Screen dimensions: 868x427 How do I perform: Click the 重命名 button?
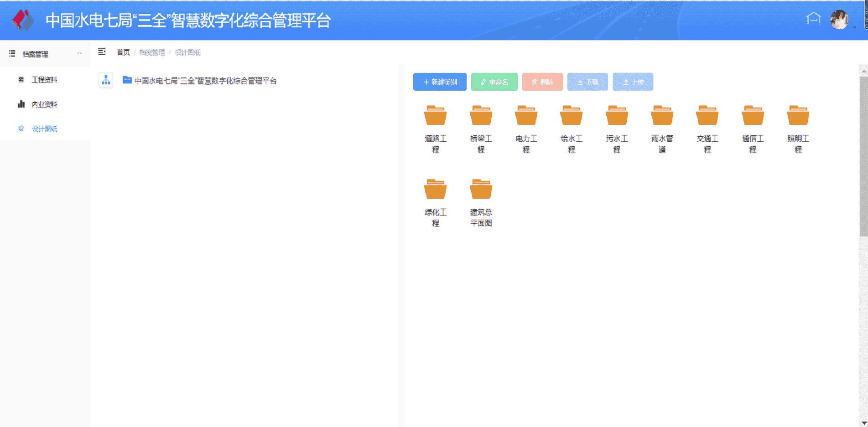coord(494,82)
